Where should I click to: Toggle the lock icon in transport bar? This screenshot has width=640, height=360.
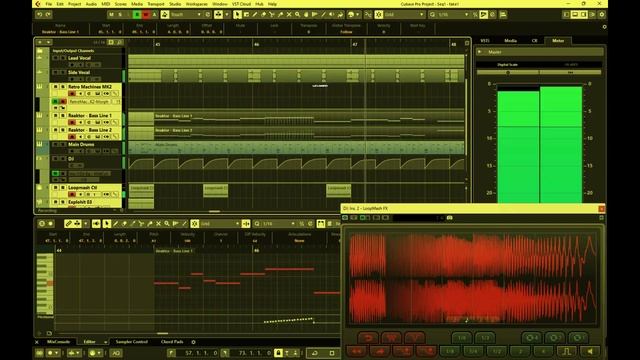tap(278, 353)
